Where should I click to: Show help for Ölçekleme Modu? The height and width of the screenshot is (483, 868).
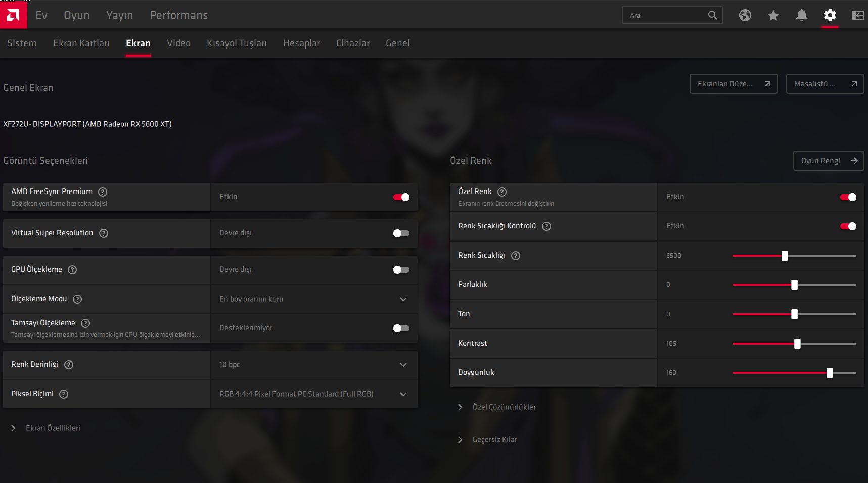(x=77, y=299)
